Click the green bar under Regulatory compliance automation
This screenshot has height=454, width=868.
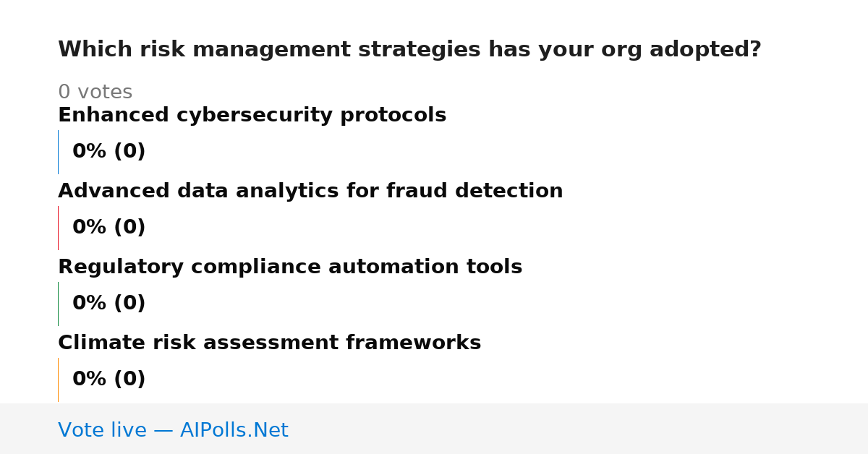pyautogui.click(x=58, y=304)
